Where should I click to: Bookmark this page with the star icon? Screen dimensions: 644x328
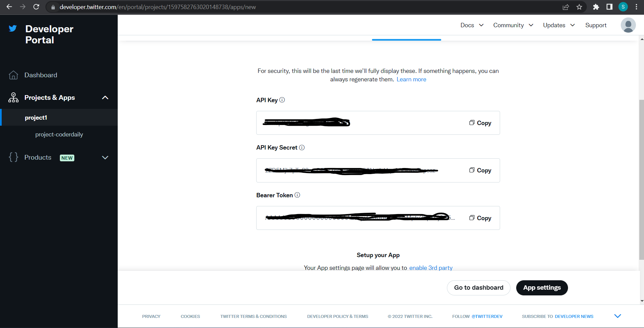click(x=579, y=7)
